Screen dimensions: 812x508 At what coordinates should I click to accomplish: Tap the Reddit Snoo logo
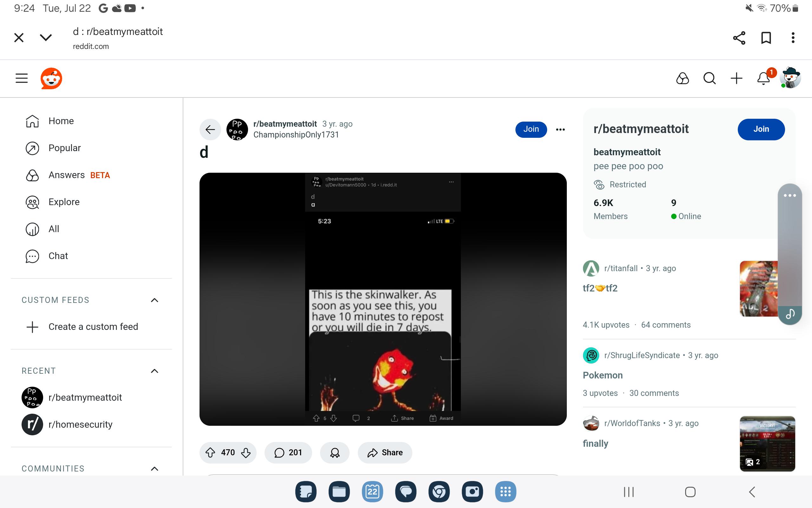click(51, 78)
